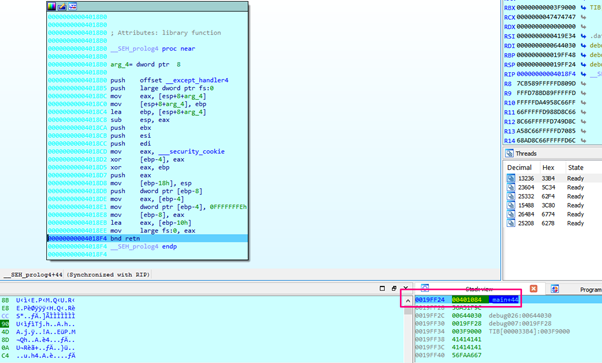Jump to RBX address via its arrow

(584, 7)
